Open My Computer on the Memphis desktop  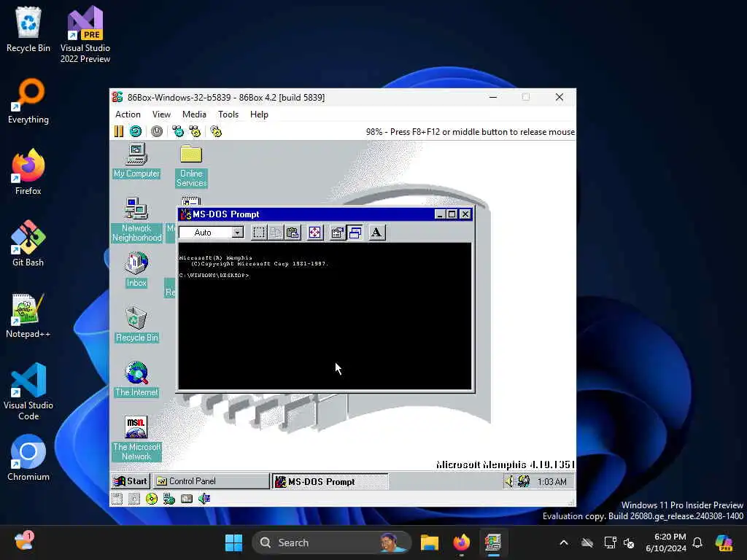pyautogui.click(x=136, y=160)
